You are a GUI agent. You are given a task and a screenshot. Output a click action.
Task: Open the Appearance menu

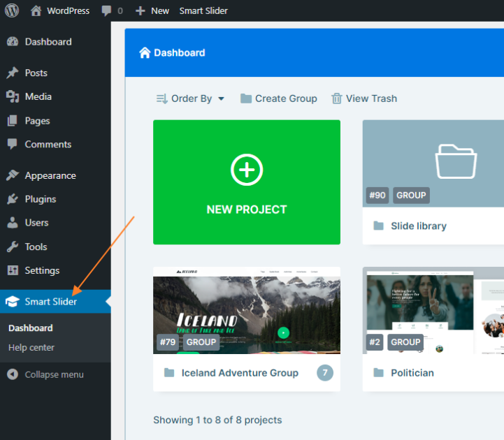[x=55, y=175]
